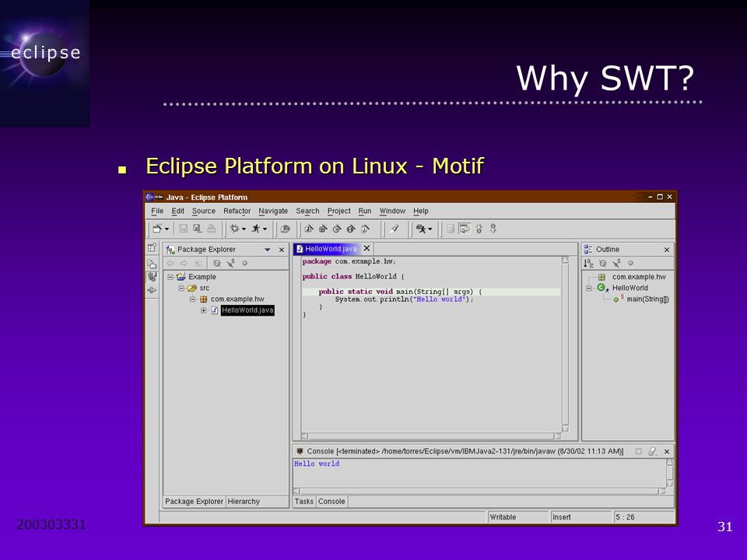Expand the HelloWorld.java tree node
This screenshot has width=747, height=560.
coord(203,310)
